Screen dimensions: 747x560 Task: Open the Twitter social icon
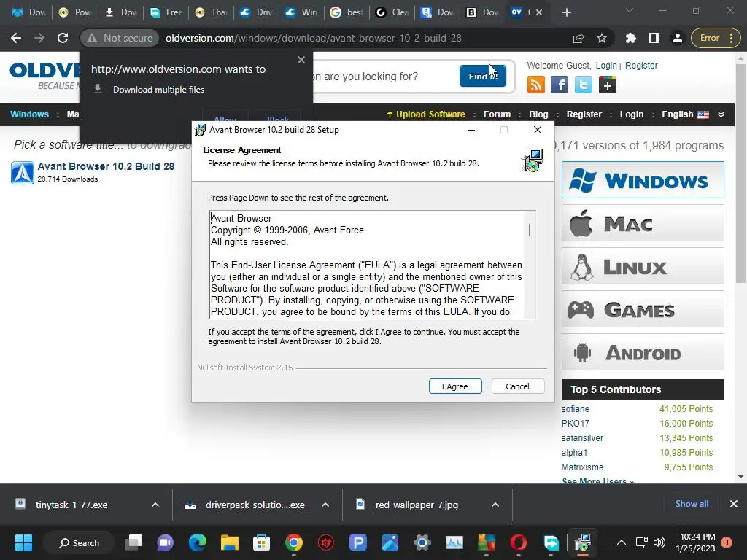coord(583,85)
